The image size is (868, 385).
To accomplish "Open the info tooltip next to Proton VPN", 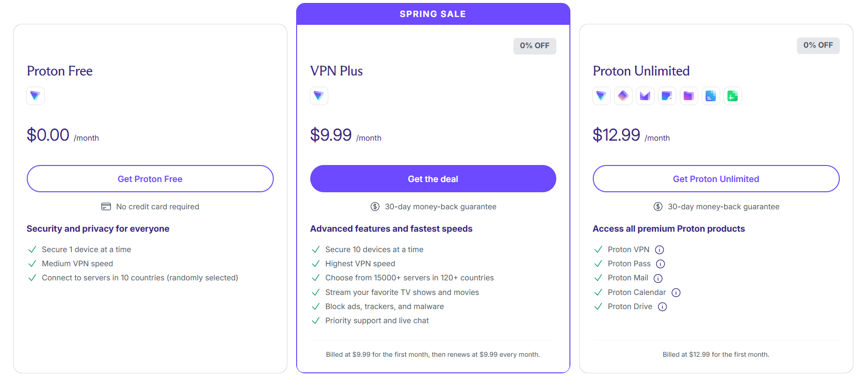I will (x=659, y=249).
